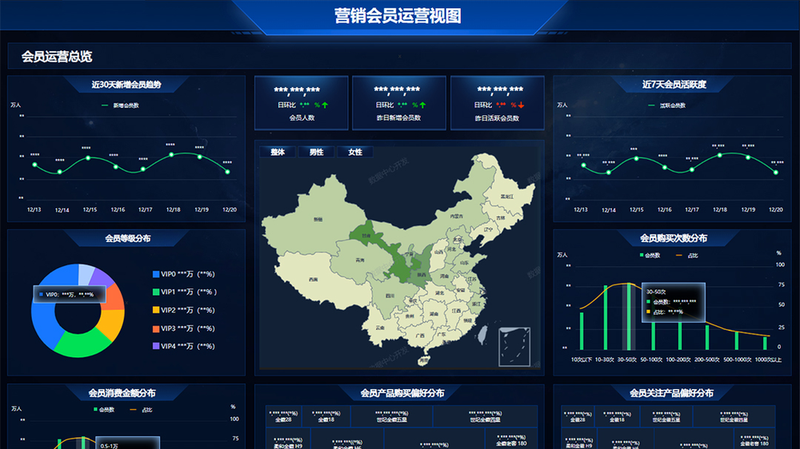Click the 近30天新增会员趋势 panel title
Screen dimensions: 800x449
tap(127, 85)
